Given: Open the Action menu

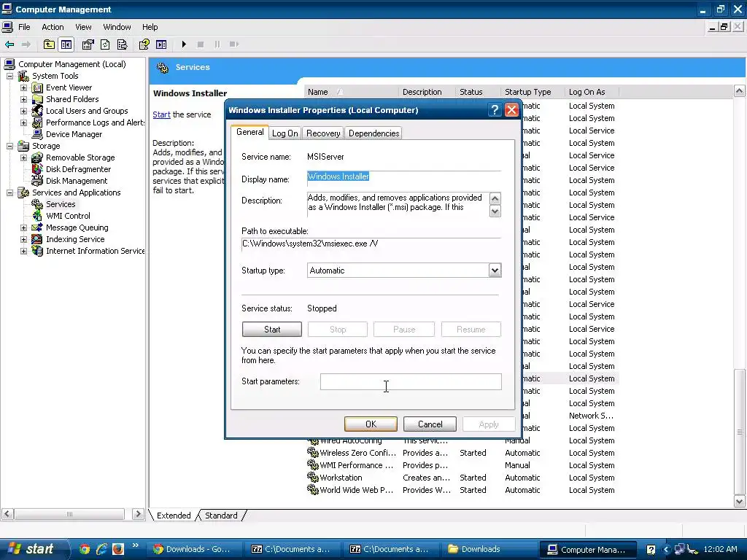Looking at the screenshot, I should click(x=53, y=27).
